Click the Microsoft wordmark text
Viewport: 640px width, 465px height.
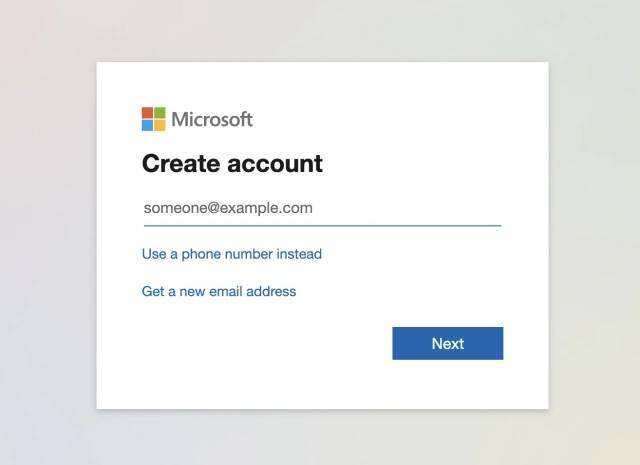[212, 119]
